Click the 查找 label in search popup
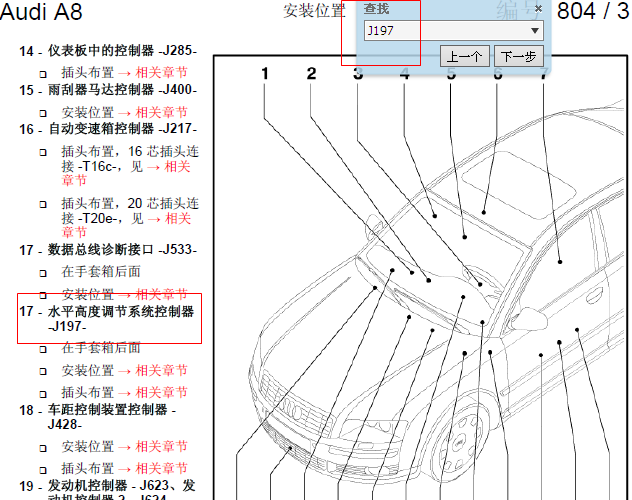The height and width of the screenshot is (500, 632). 376,9
